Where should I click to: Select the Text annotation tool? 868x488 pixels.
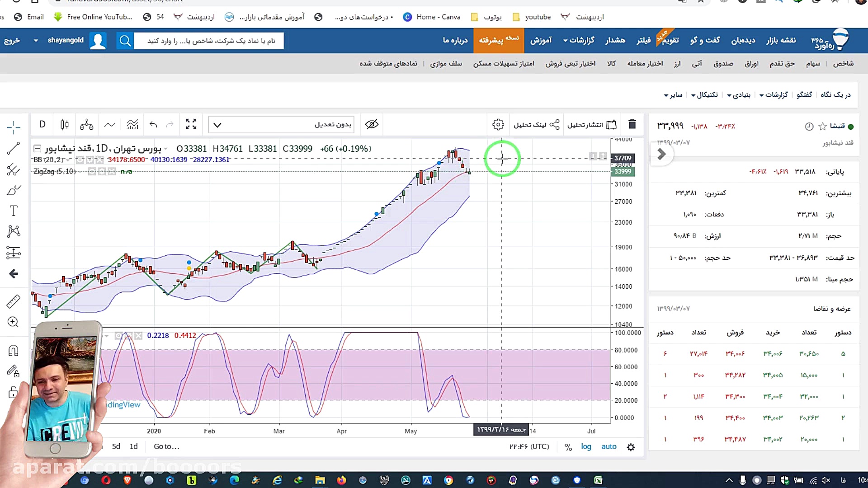pos(14,211)
